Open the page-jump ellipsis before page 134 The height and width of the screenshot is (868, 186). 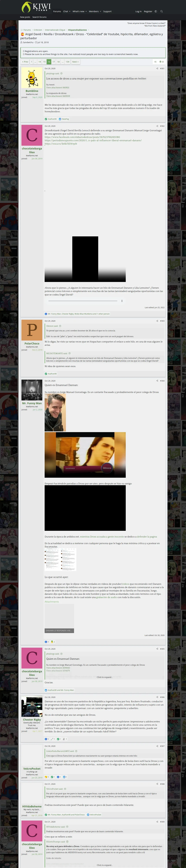(62, 62)
